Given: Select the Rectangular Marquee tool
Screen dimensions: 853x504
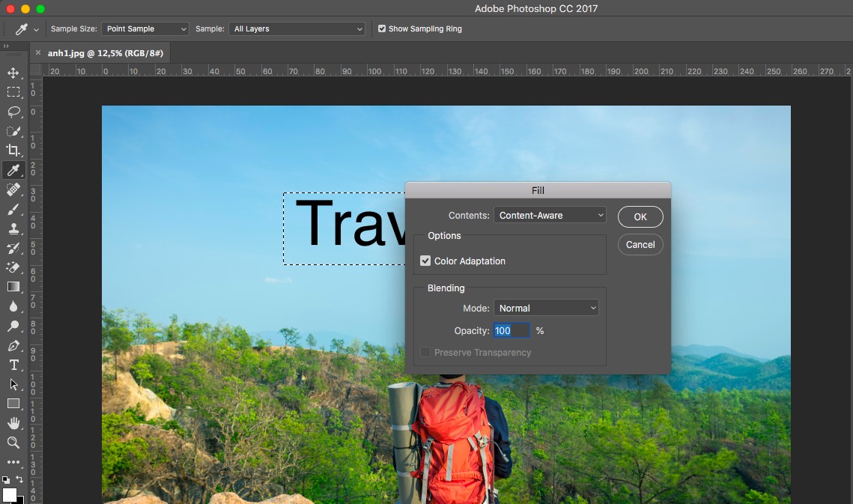Looking at the screenshot, I should (13, 92).
